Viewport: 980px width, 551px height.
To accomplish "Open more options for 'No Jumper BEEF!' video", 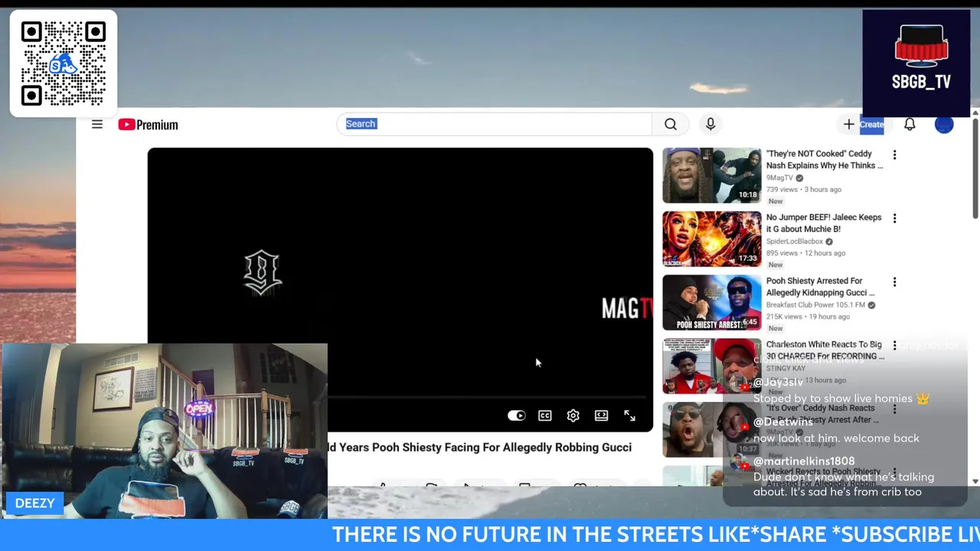I will [894, 218].
